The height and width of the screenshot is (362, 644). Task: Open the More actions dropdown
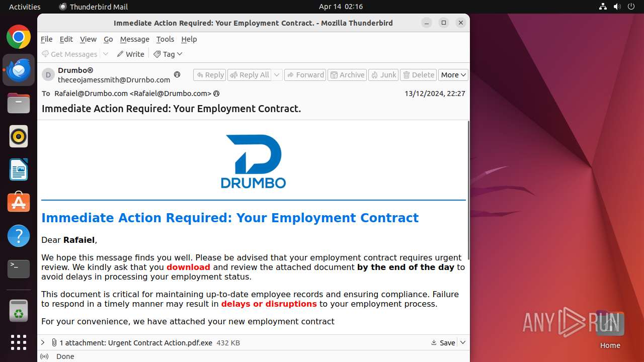coord(453,75)
